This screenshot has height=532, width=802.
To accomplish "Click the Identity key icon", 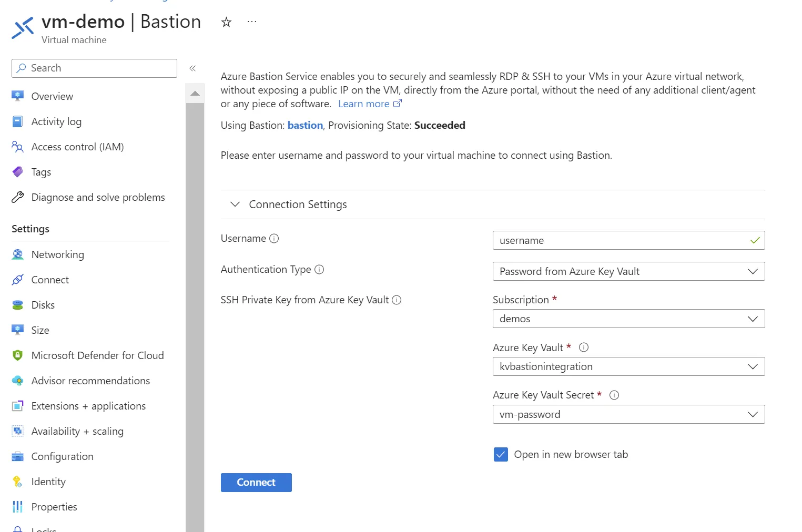I will (x=18, y=482).
